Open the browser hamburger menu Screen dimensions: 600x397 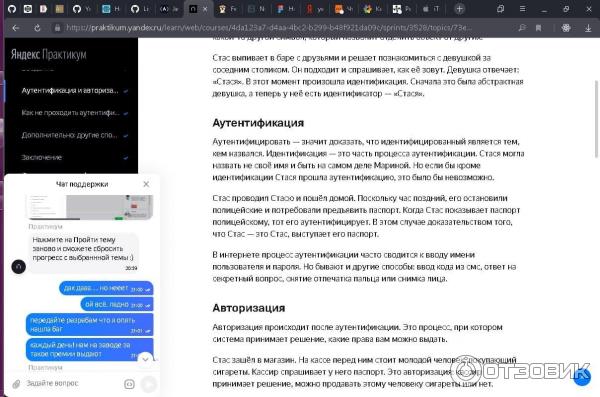coord(522,9)
